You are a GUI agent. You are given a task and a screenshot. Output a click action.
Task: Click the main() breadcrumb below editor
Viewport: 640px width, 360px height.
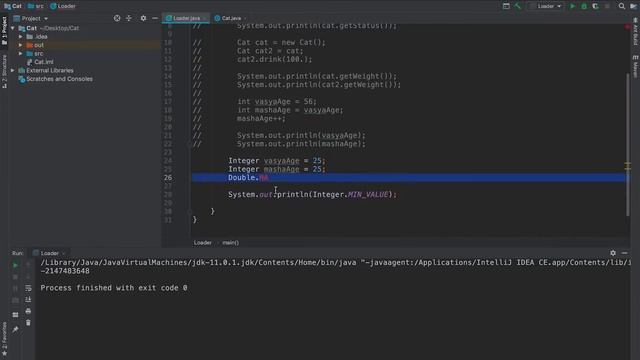pos(230,243)
